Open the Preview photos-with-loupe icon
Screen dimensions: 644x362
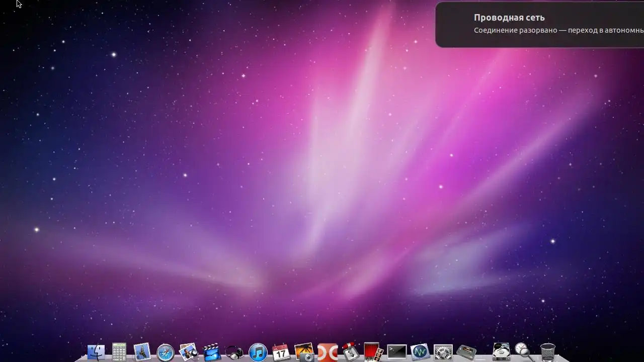(x=189, y=352)
